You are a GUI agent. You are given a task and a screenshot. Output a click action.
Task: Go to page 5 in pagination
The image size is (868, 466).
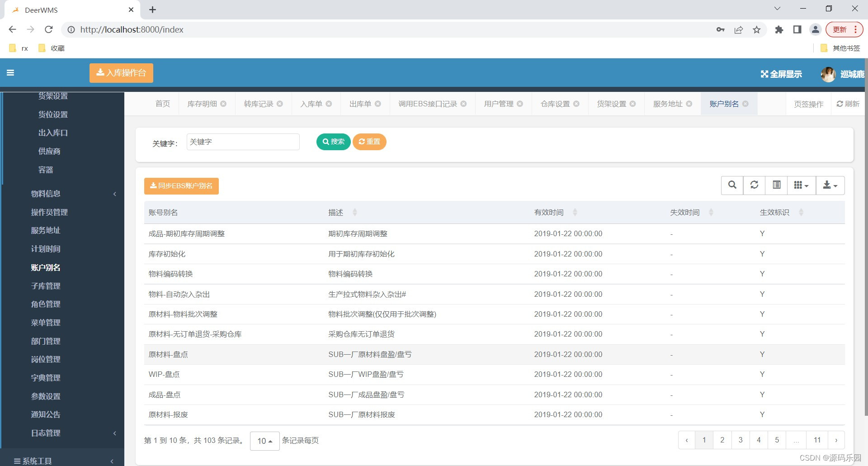click(x=777, y=439)
